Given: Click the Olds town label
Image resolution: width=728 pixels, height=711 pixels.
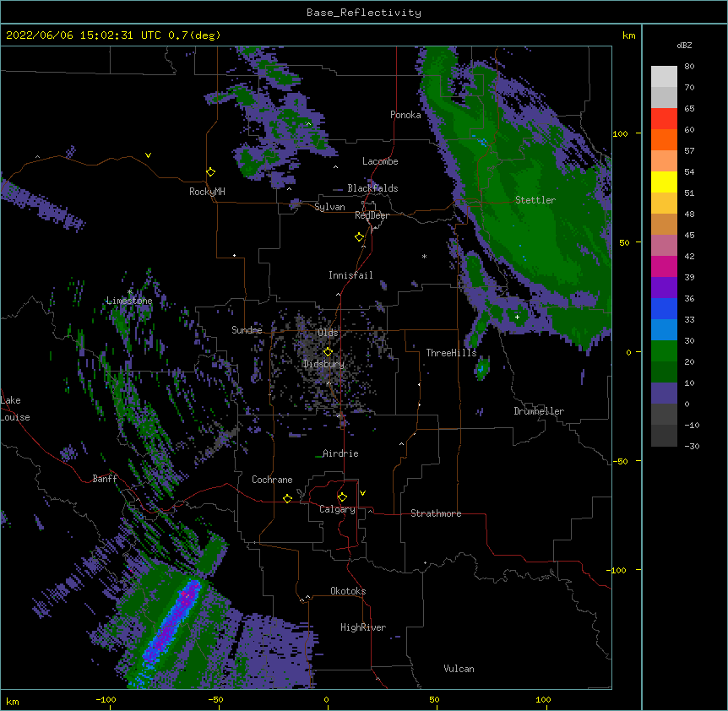Looking at the screenshot, I should 328,333.
